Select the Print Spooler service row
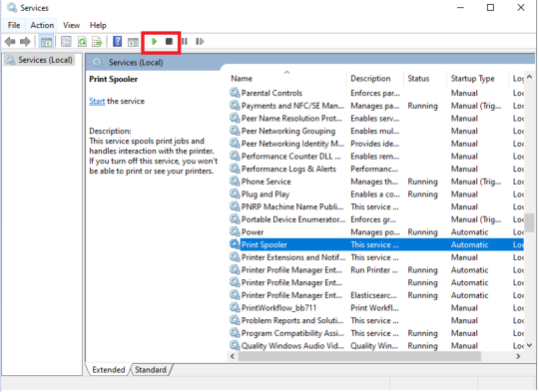Screen dimensions: 539x392 [376, 244]
